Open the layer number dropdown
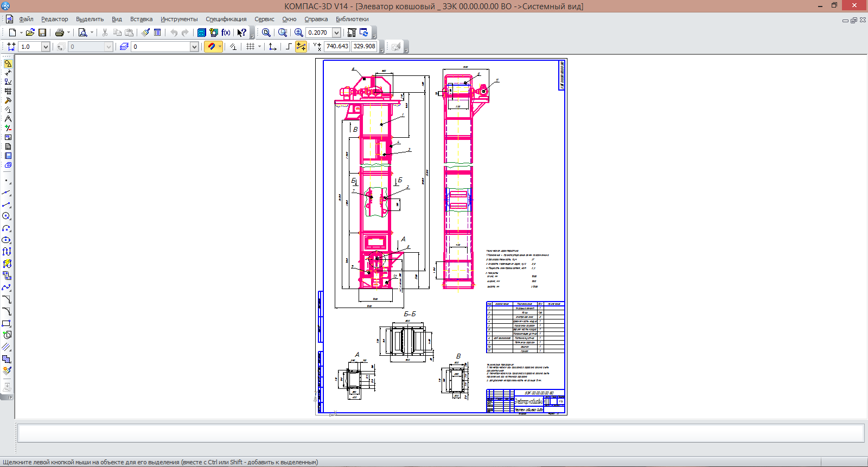Screen dimensions: 868x467 (194, 47)
